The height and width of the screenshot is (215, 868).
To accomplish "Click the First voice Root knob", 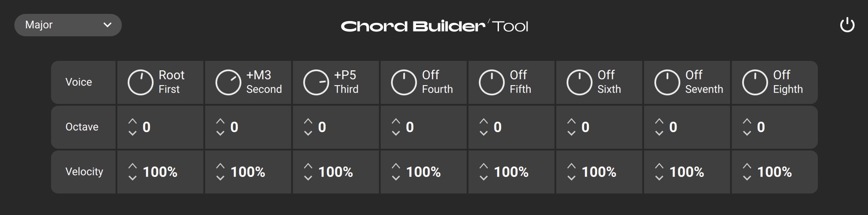I will 141,82.
